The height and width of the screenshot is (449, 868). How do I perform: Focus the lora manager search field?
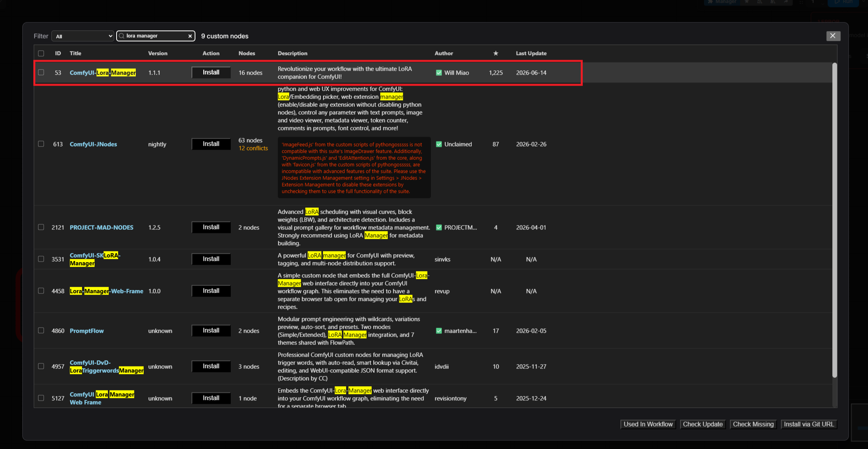point(157,36)
